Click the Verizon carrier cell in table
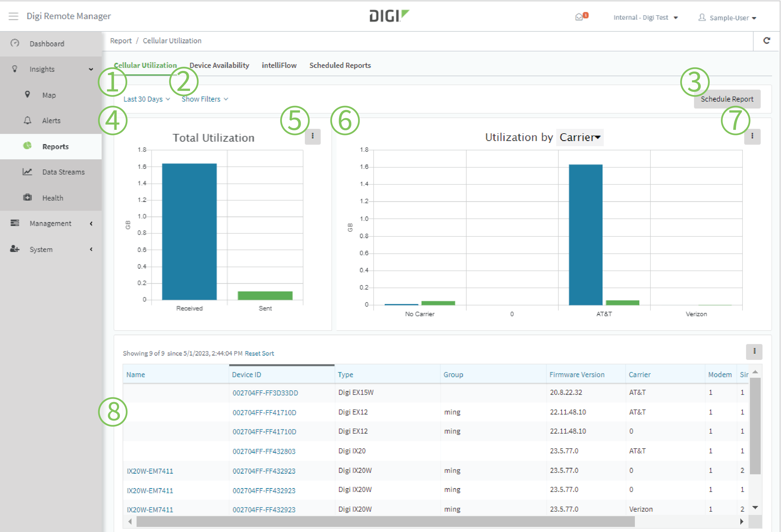Screen dimensions: 781x532 coord(641,509)
